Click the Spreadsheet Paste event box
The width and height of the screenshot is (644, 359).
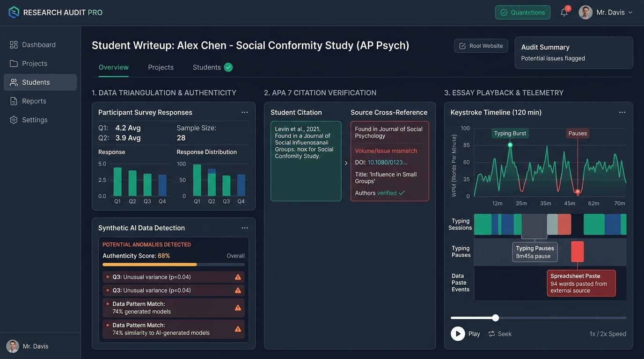click(x=581, y=283)
